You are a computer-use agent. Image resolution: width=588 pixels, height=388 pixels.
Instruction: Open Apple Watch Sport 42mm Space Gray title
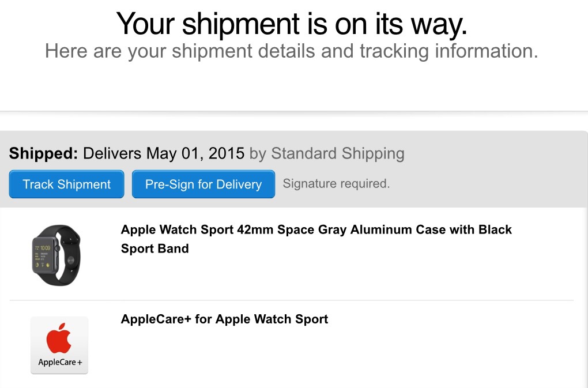tap(316, 229)
